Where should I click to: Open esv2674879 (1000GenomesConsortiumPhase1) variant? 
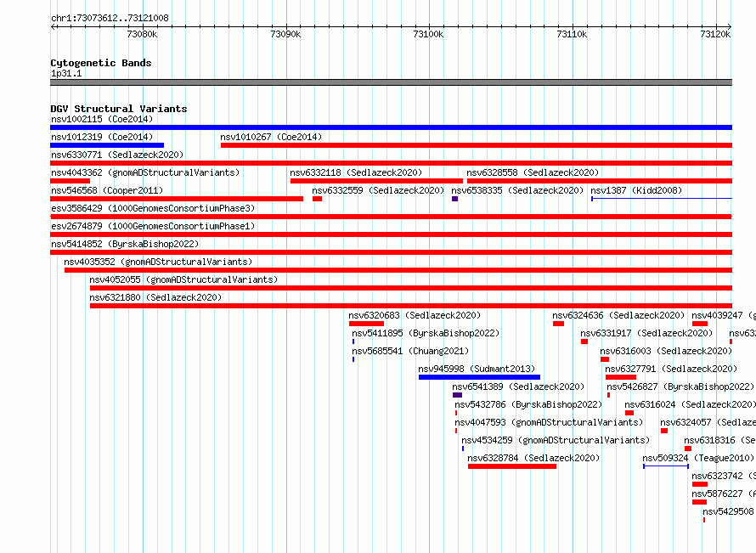coord(153,226)
